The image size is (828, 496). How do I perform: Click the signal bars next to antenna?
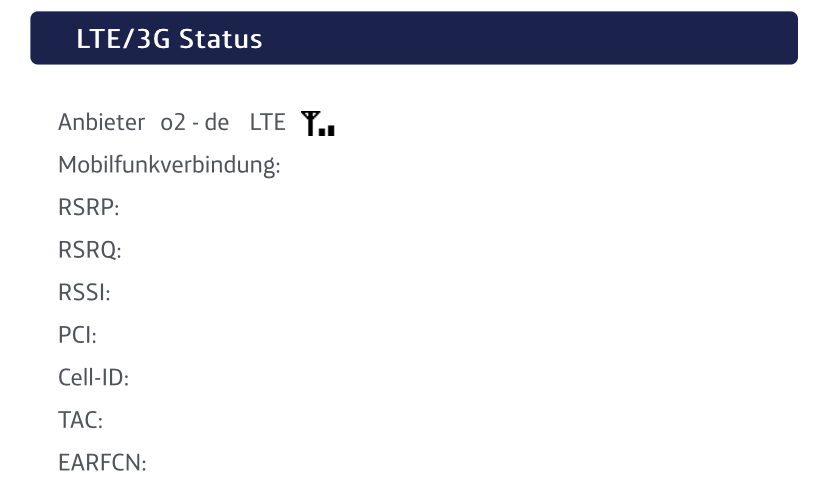[x=327, y=130]
